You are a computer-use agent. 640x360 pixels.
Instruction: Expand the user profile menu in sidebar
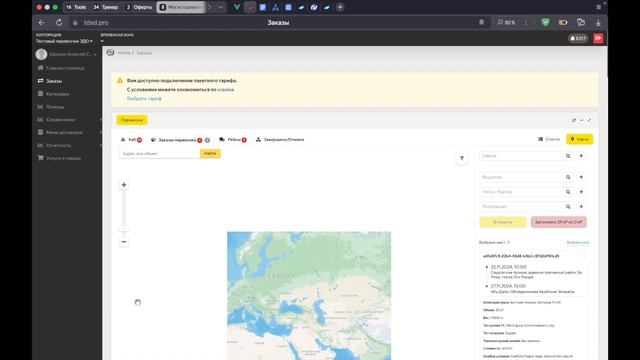(x=95, y=54)
